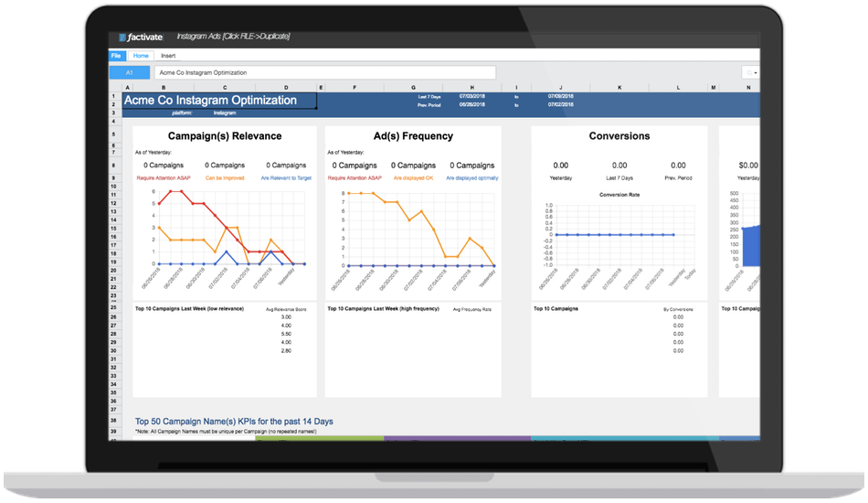Screen dimensions: 868x503
Task: Select column header B
Action: (164, 88)
